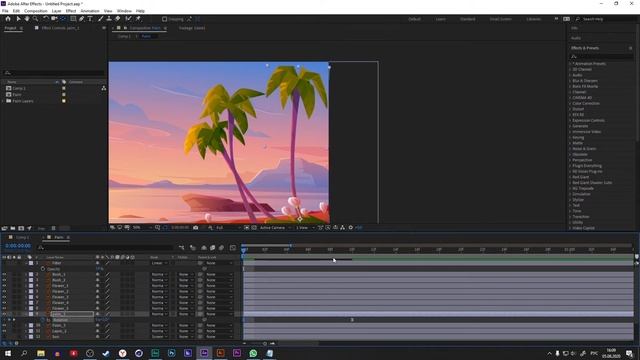The height and width of the screenshot is (360, 640).
Task: Expand the Red Giant Shooter Suite category
Action: point(570,182)
